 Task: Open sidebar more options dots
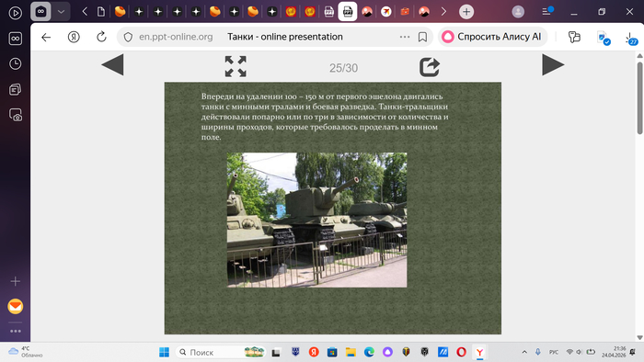pos(16,331)
